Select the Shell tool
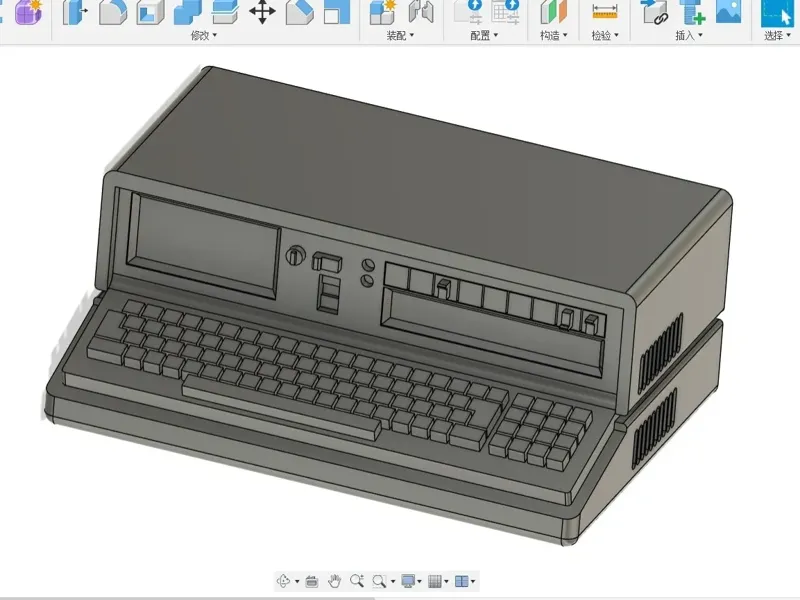Screen dimensions: 800x600 tap(151, 12)
